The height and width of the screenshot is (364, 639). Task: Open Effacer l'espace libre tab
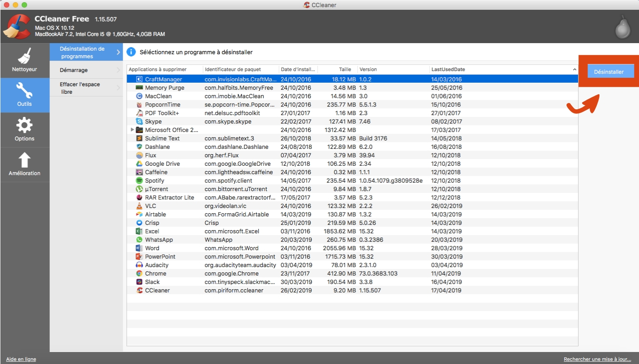click(86, 88)
